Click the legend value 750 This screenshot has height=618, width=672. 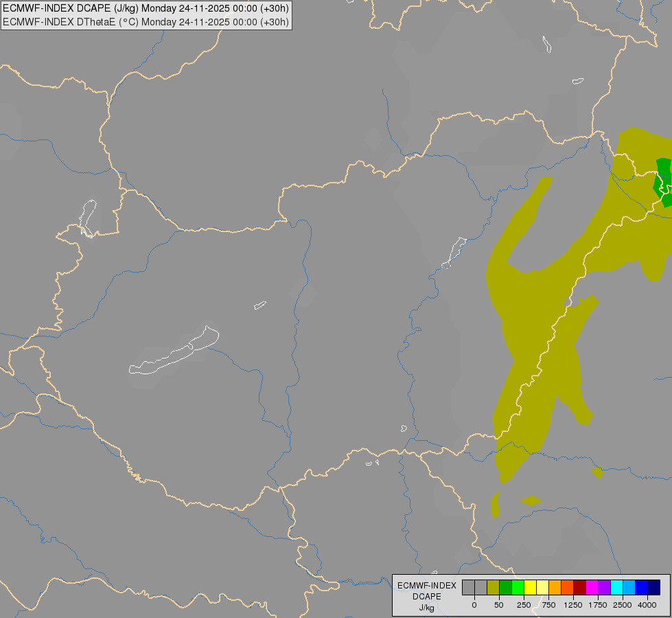coord(548,605)
